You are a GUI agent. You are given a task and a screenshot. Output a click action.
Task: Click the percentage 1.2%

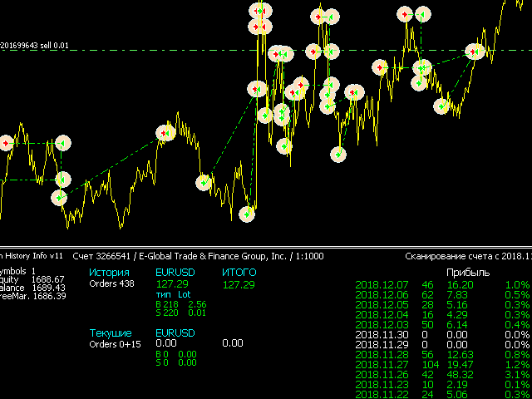click(517, 364)
